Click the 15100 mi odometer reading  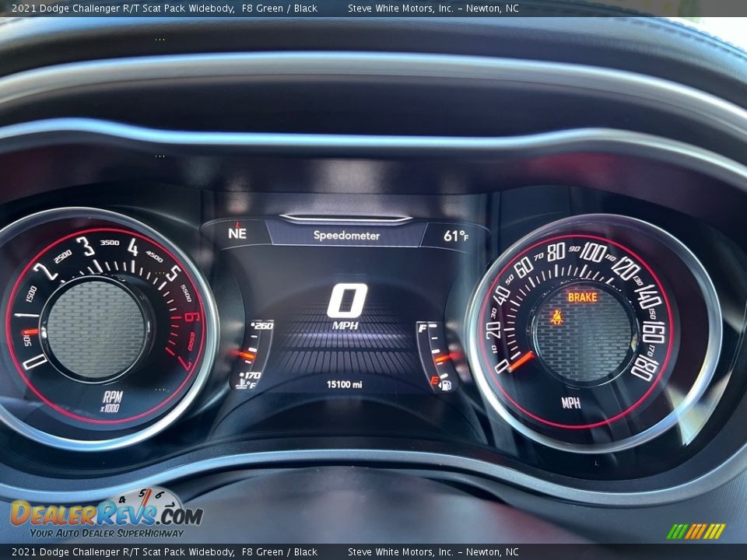(344, 384)
